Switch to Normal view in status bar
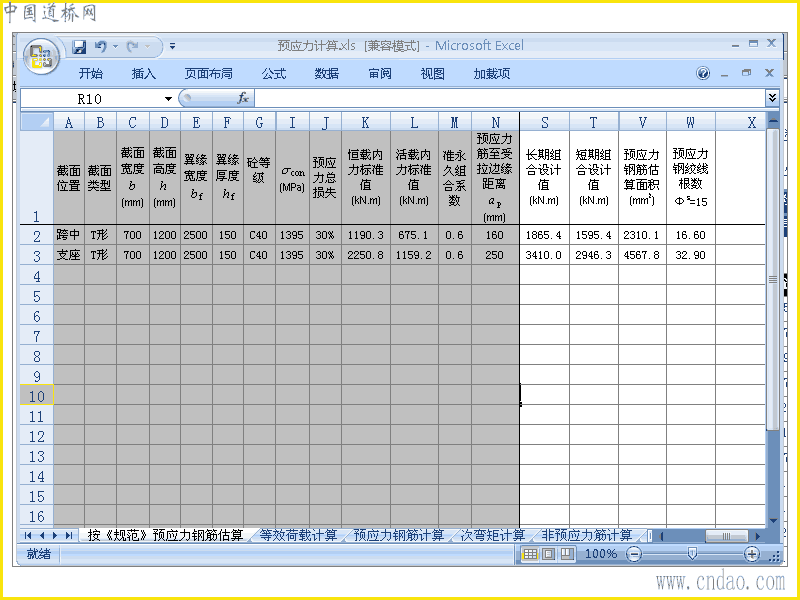The width and height of the screenshot is (800, 600). pos(530,554)
